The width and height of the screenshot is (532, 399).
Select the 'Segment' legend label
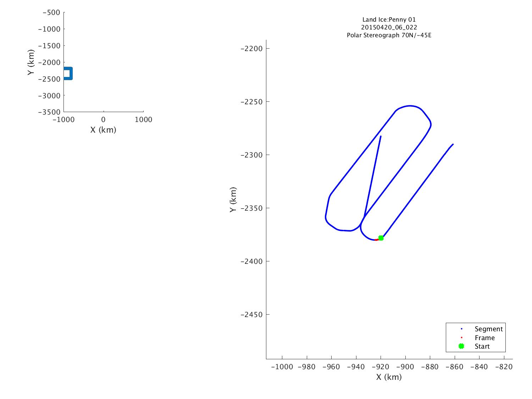(x=488, y=329)
